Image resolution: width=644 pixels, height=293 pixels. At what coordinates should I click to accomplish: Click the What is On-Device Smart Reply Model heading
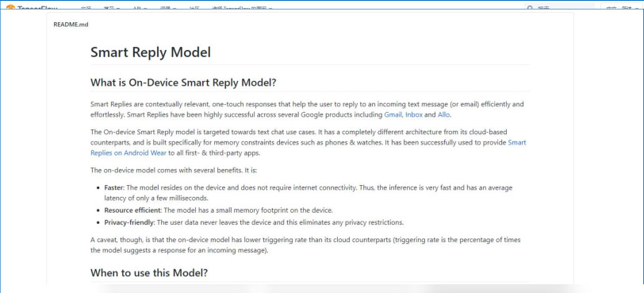(183, 83)
